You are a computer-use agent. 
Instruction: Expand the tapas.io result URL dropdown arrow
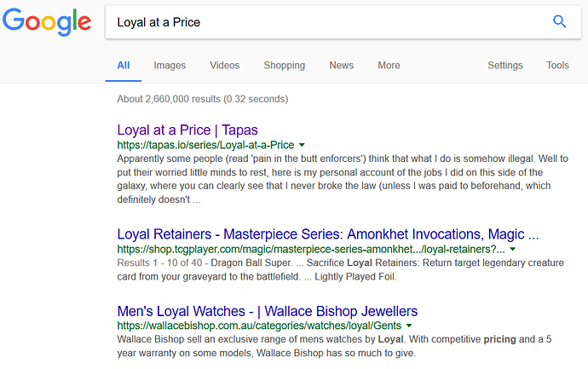tap(303, 146)
